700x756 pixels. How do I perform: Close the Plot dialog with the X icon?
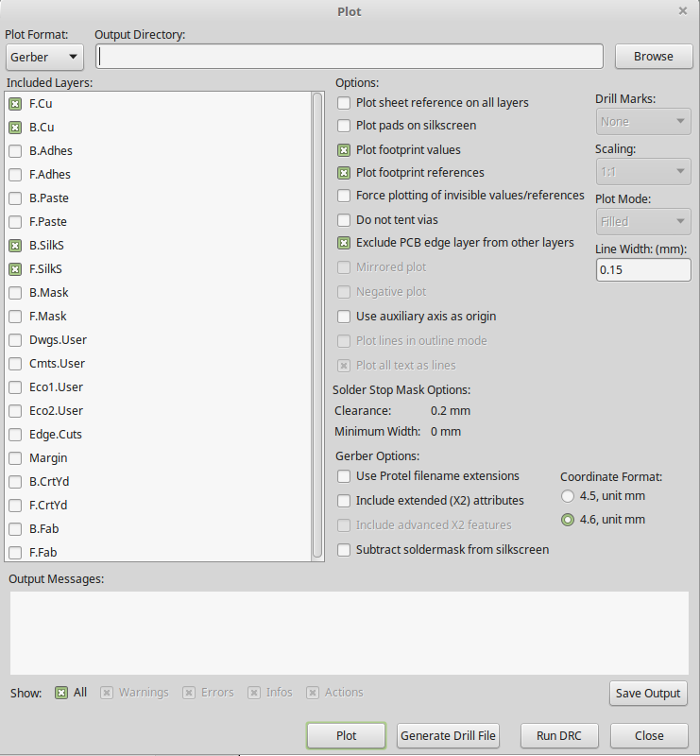[x=682, y=11]
